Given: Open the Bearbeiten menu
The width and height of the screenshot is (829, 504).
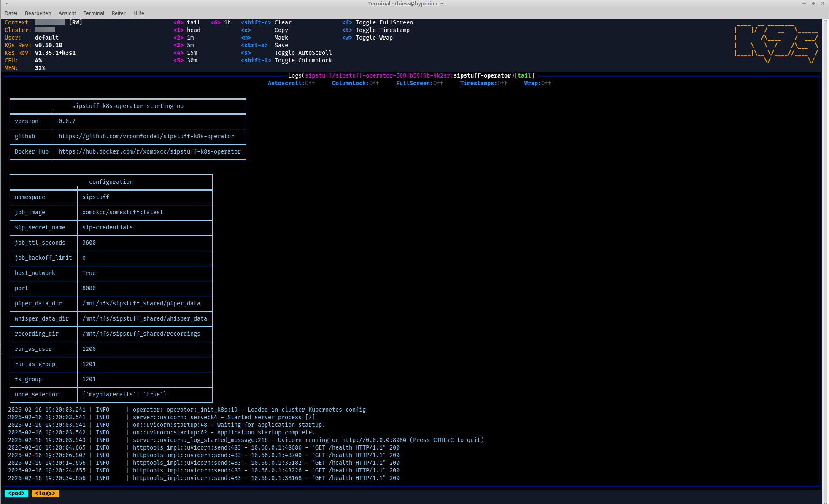Looking at the screenshot, I should click(38, 13).
